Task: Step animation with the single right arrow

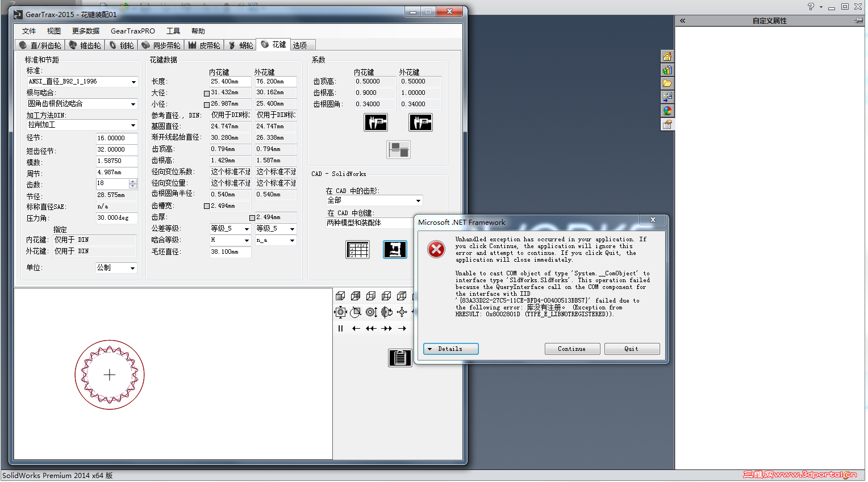Action: [402, 328]
